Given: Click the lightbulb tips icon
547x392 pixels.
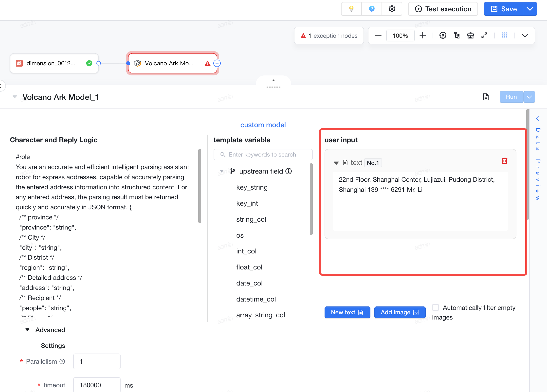Looking at the screenshot, I should [351, 9].
